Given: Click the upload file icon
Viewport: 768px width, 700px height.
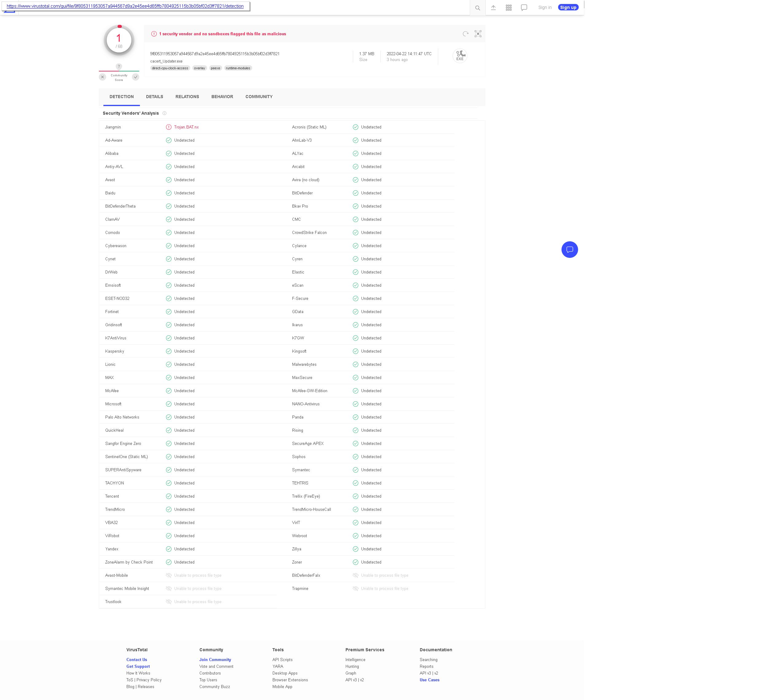Looking at the screenshot, I should click(493, 8).
